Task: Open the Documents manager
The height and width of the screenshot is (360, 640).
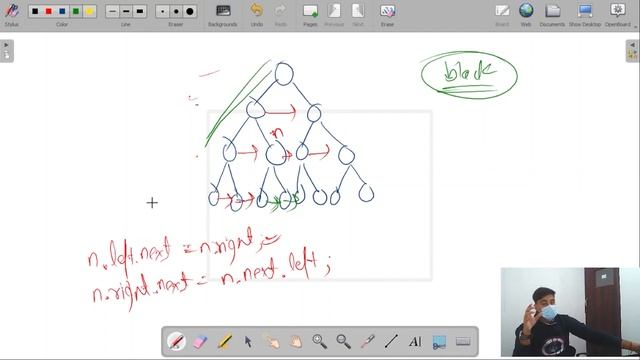Action: pos(552,15)
